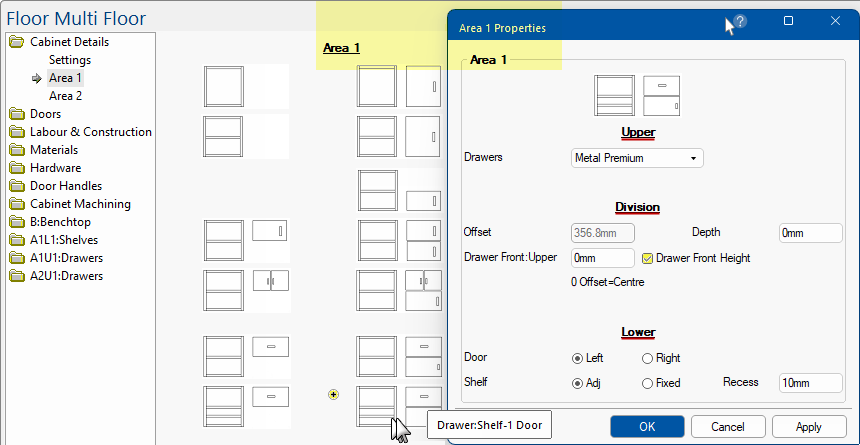Pick single-shelf layout with drawer above a door
Screen dimensions: 860x445
click(399, 357)
